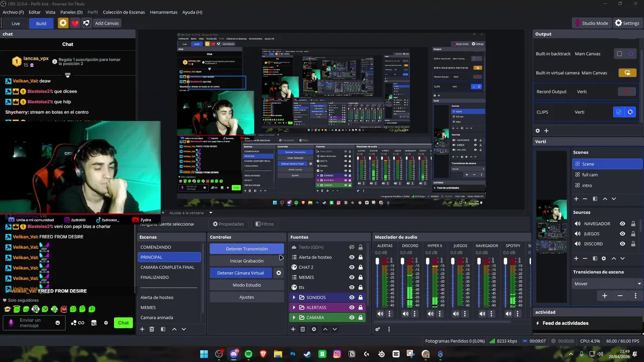Switch to Modo Estudio
The height and width of the screenshot is (362, 644).
pos(247,285)
